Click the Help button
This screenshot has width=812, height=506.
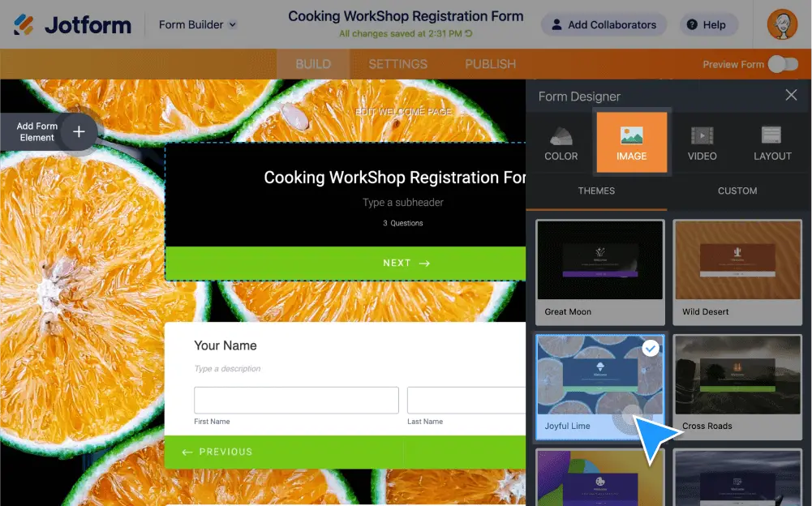tap(706, 24)
